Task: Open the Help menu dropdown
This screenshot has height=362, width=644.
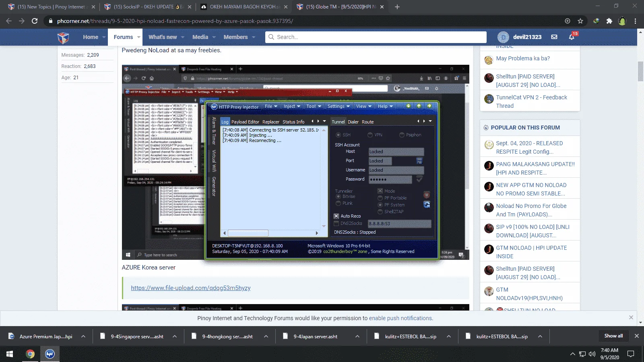Action: coord(385,106)
